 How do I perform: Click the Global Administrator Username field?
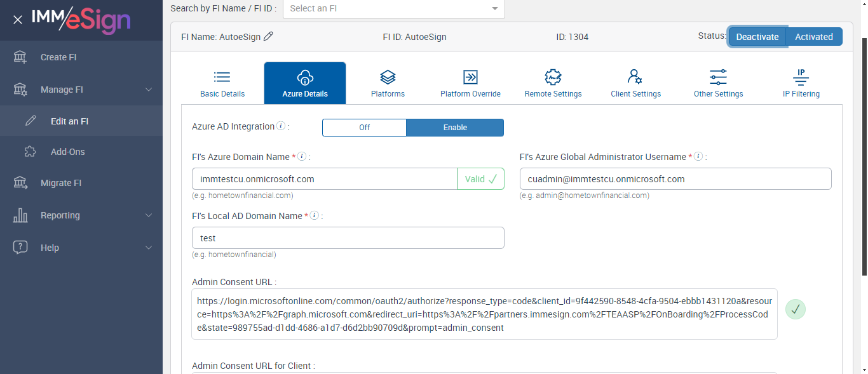pyautogui.click(x=675, y=179)
